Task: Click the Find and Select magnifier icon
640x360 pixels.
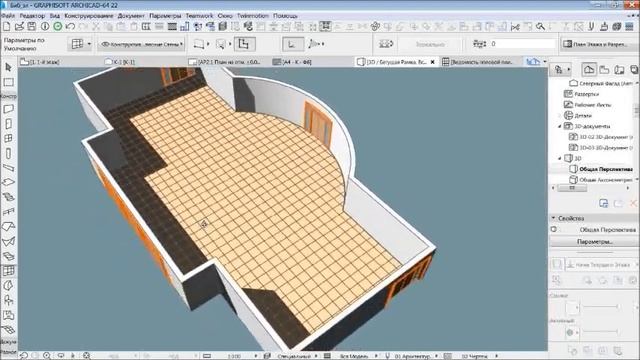Action: (x=540, y=27)
